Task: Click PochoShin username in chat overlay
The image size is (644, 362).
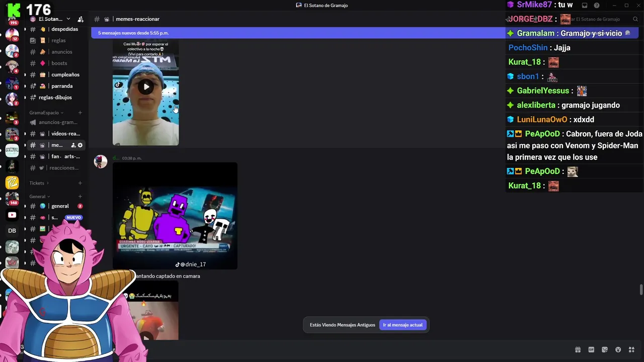Action: tap(528, 48)
